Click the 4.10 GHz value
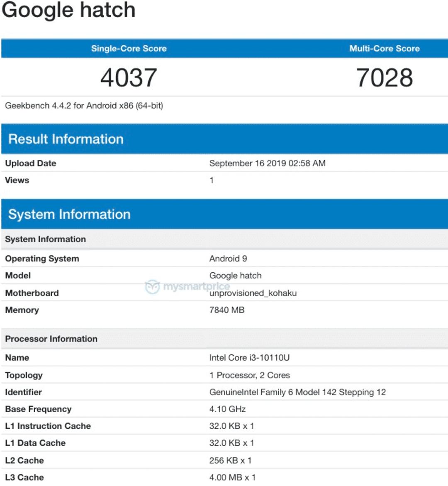This screenshot has height=486, width=448. click(227, 409)
